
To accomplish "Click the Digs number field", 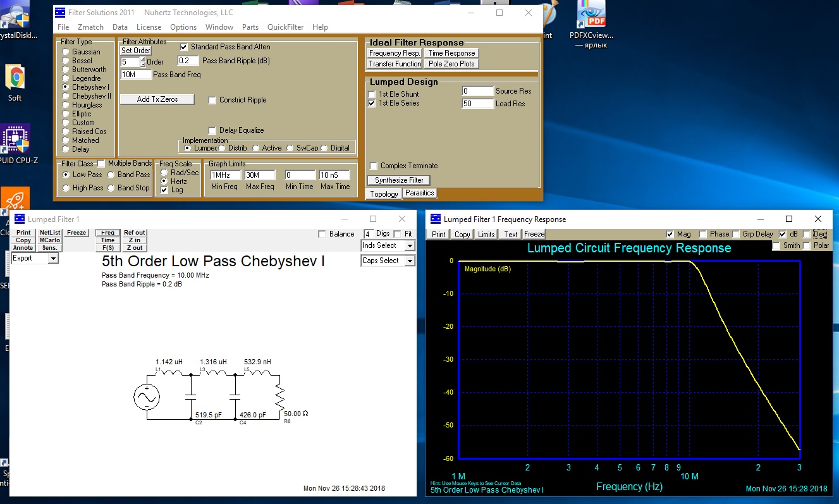I will click(368, 234).
